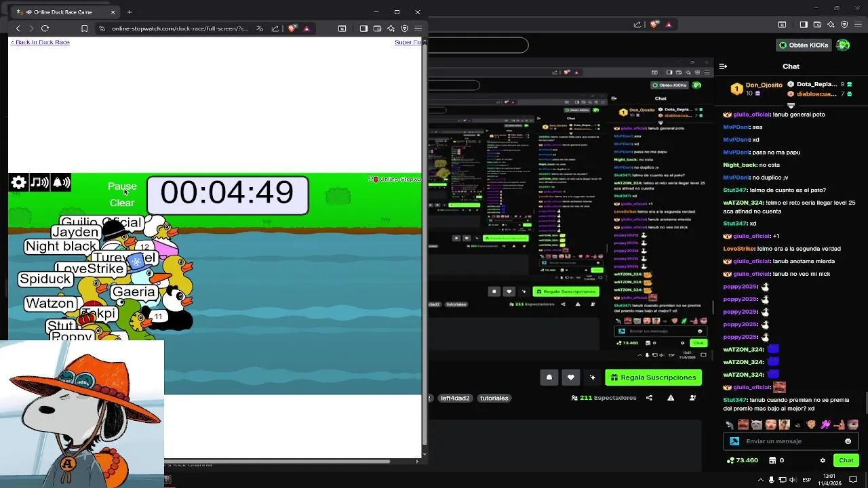Image resolution: width=868 pixels, height=488 pixels.
Task: Open Brave Wallet in the duck race window
Action: pos(377,28)
